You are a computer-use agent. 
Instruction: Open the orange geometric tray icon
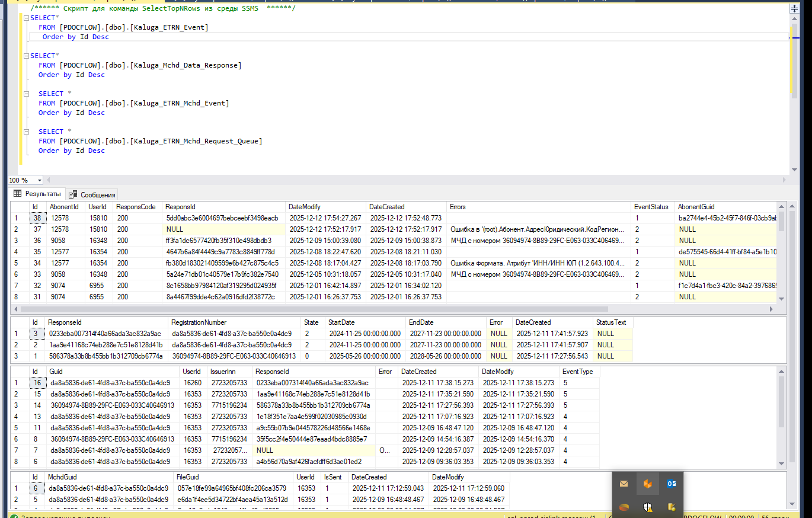tap(647, 484)
